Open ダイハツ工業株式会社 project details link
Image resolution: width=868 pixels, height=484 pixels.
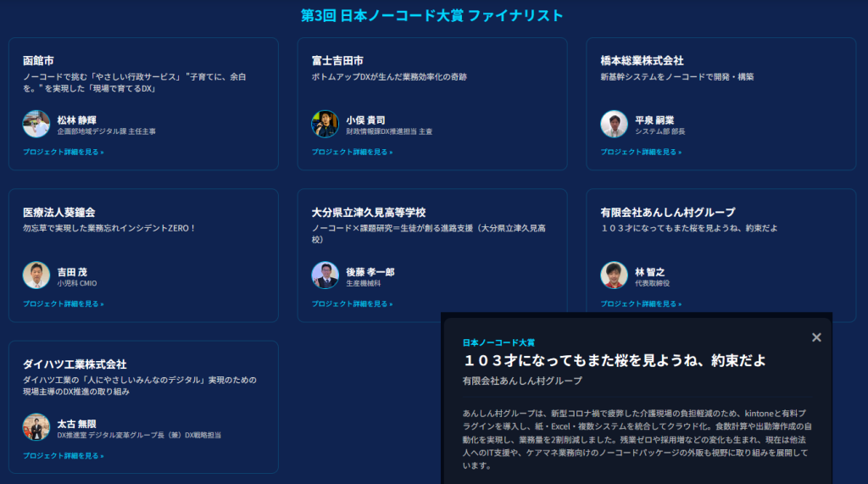click(63, 455)
